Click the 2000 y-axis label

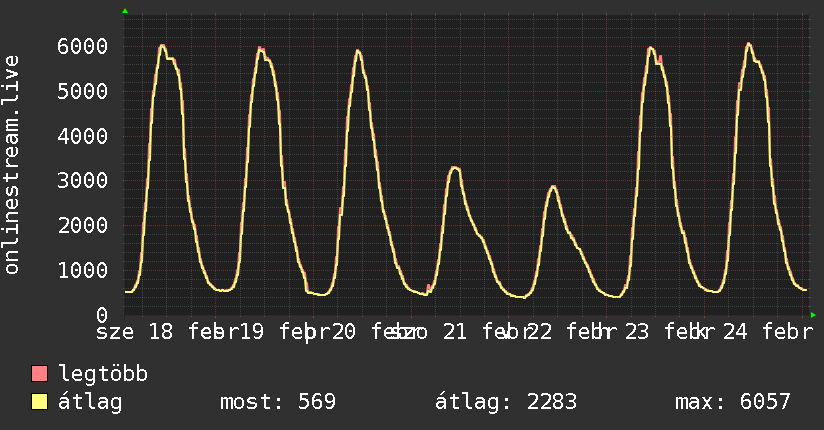(83, 226)
